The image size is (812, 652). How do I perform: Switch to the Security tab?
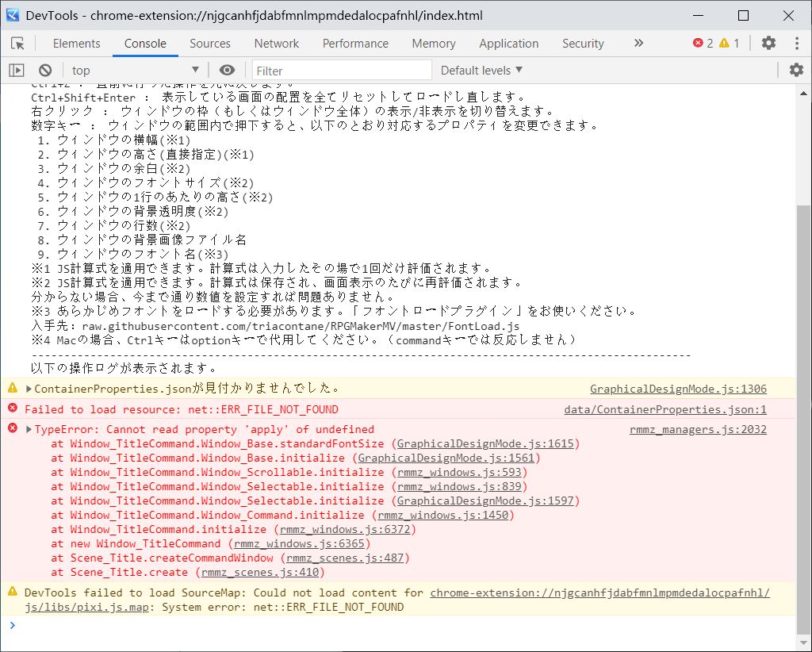point(583,44)
